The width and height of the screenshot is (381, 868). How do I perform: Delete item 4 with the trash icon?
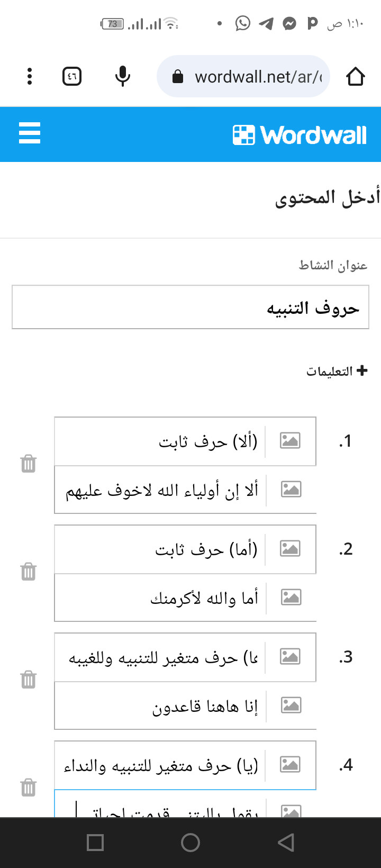point(28,788)
